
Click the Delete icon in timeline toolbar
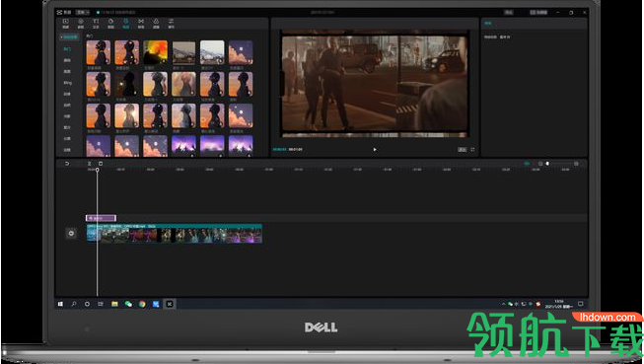click(x=101, y=164)
